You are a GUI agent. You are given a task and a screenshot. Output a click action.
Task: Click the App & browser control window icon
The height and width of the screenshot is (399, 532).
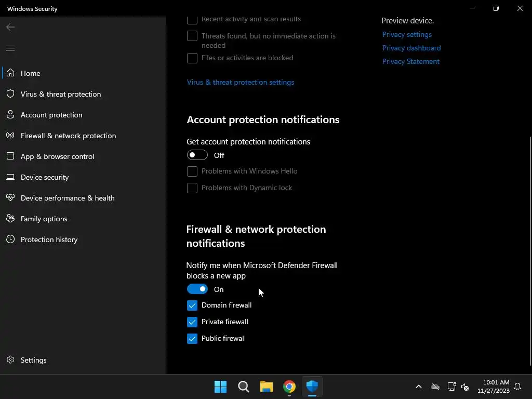[x=10, y=156]
